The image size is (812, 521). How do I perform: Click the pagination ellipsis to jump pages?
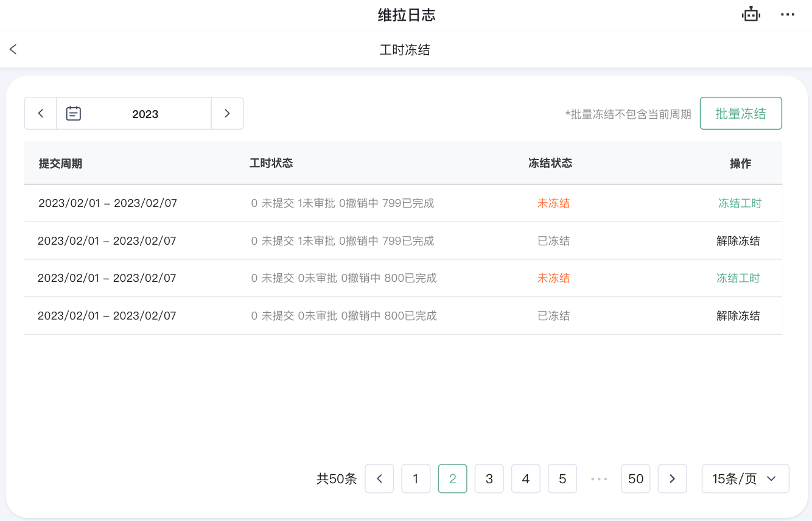(x=599, y=478)
